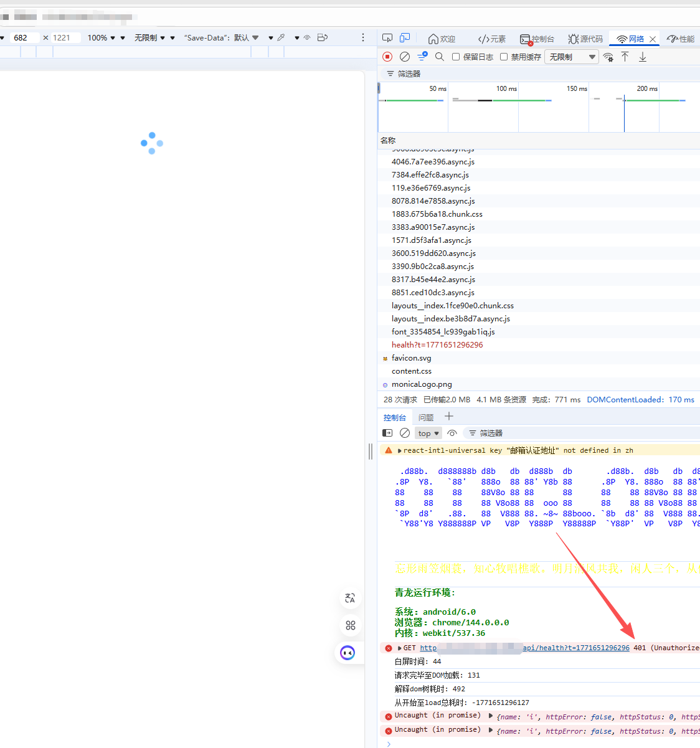Viewport: 700px width, 748px height.
Task: Click the inspect element picker icon
Action: coord(387,39)
